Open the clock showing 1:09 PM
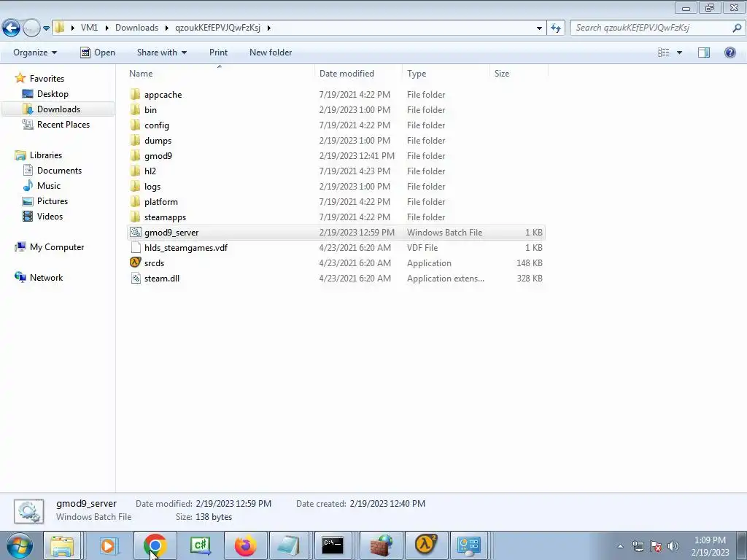 tap(710, 546)
